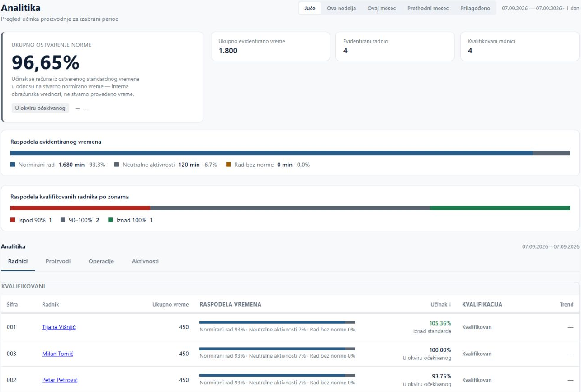Click the U okviru očekivanog badge
Image resolution: width=581 pixels, height=392 pixels.
[40, 108]
